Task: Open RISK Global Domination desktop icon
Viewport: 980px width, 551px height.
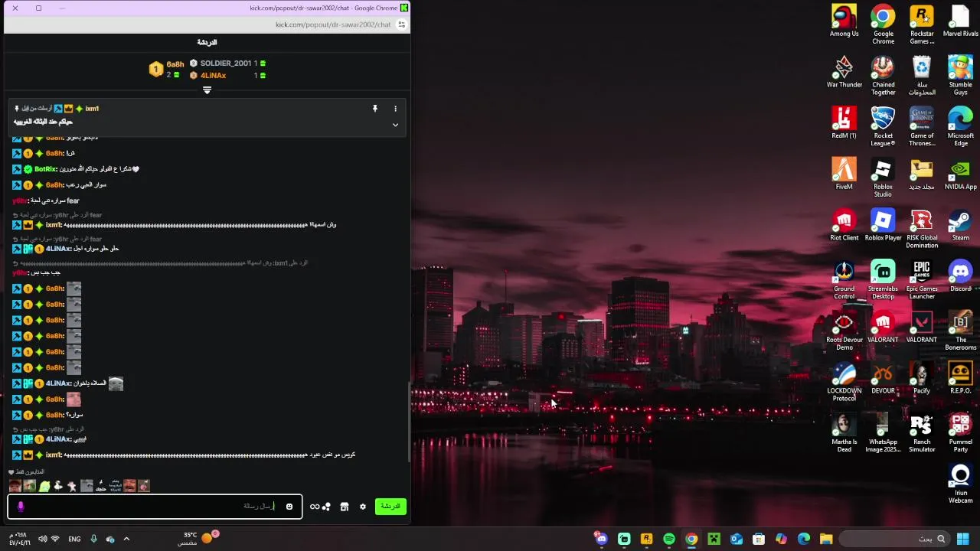Action: point(922,230)
